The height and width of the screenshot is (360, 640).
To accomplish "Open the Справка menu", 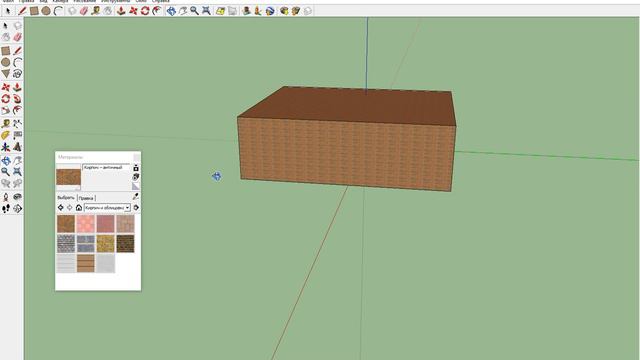I will (160, 1).
